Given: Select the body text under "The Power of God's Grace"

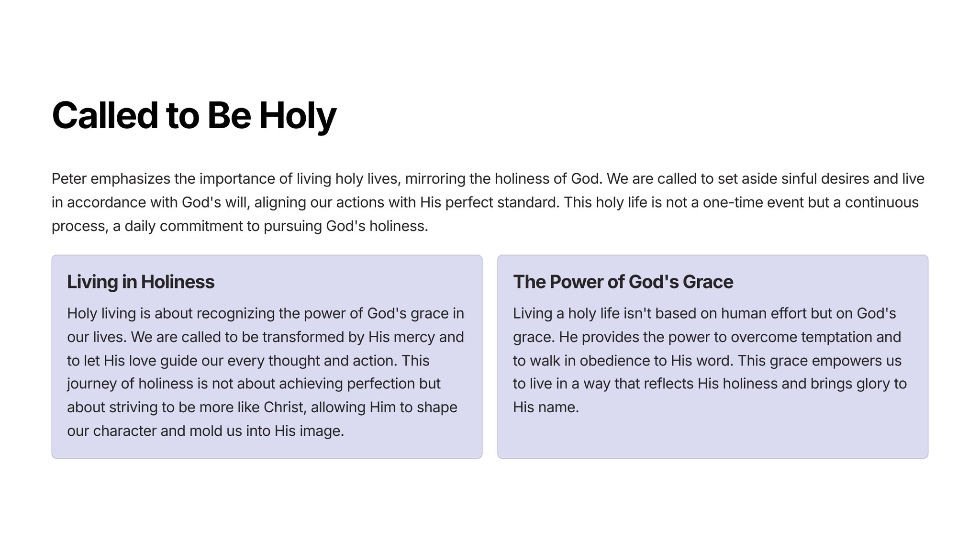Looking at the screenshot, I should tap(710, 360).
